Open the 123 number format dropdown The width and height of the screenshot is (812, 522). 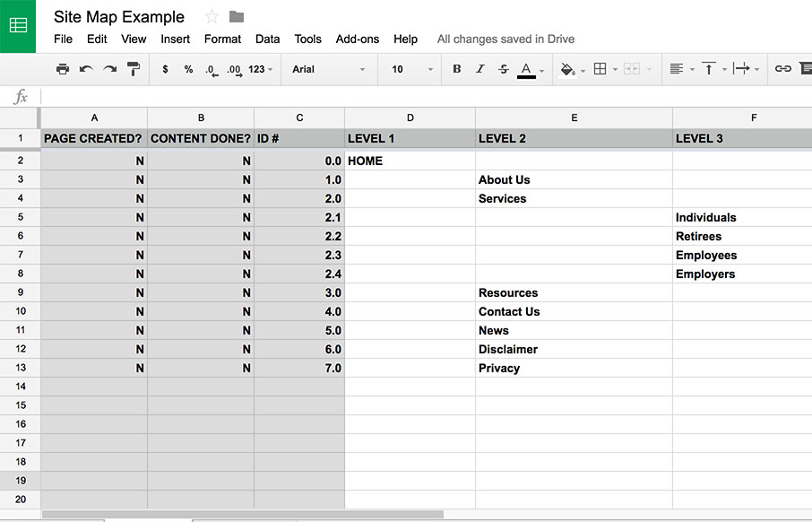point(261,69)
